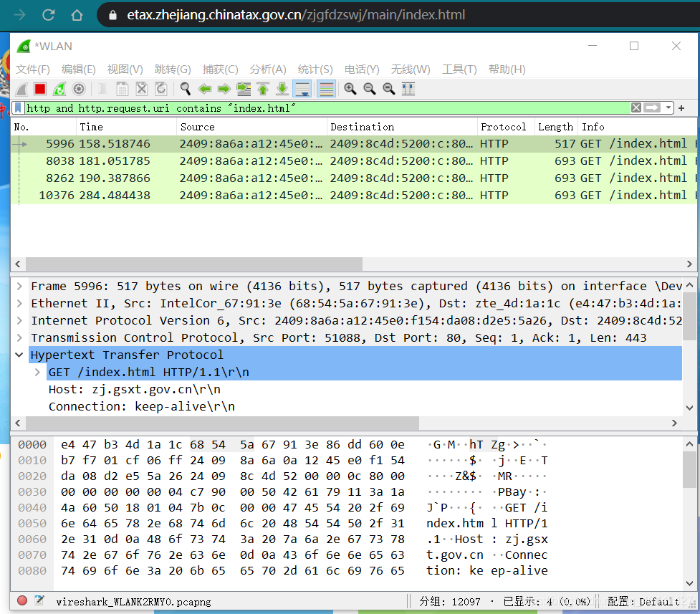Sort by the Protocol column header

click(x=506, y=128)
